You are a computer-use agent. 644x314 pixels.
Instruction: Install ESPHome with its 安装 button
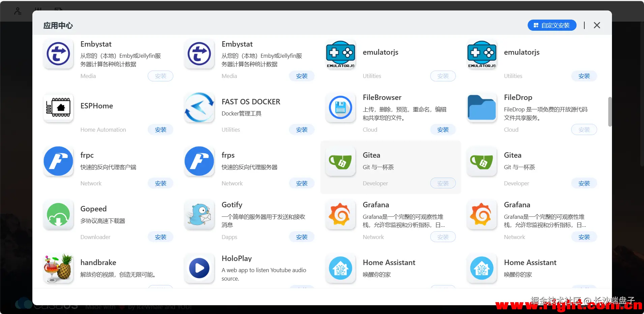pos(160,130)
